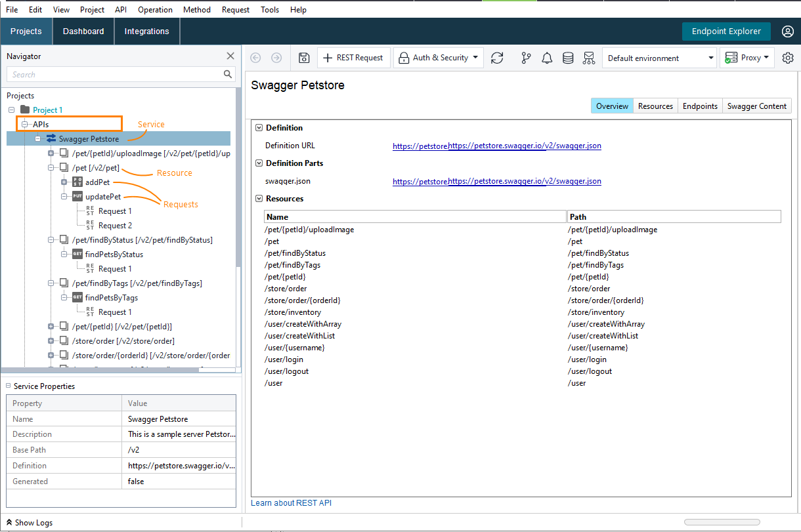Expand the addPet tree node

[64, 182]
